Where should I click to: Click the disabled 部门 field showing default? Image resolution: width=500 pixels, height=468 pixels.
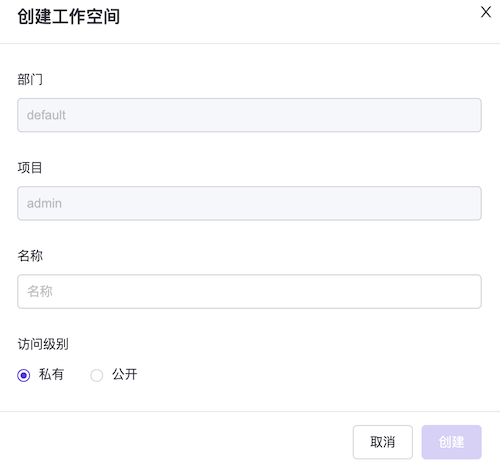pyautogui.click(x=249, y=115)
